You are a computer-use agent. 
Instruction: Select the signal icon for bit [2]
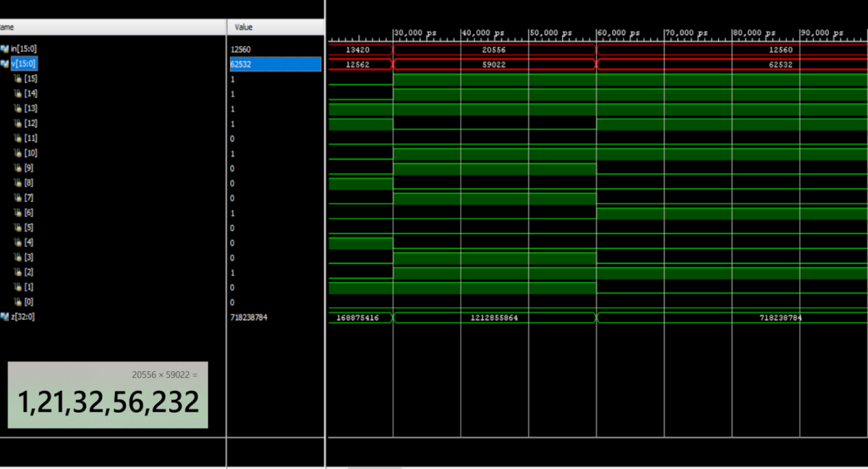coord(19,272)
